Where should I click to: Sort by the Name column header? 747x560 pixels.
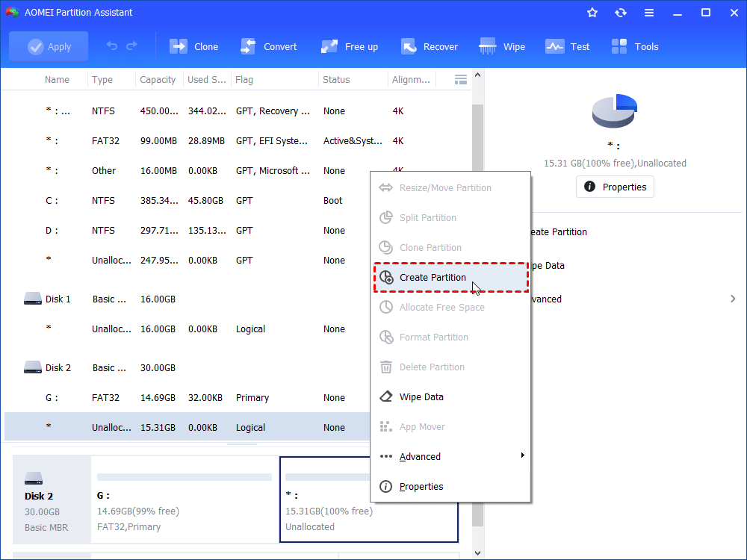coord(57,80)
